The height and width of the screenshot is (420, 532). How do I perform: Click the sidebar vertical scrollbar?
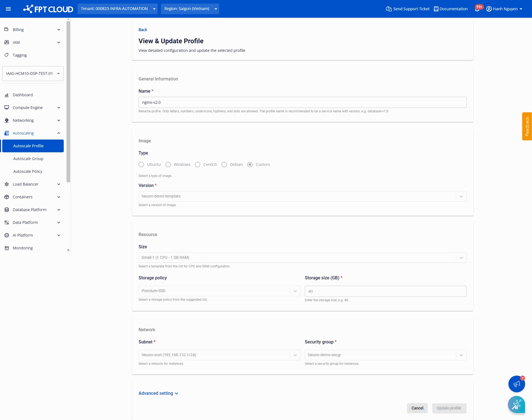tap(68, 102)
